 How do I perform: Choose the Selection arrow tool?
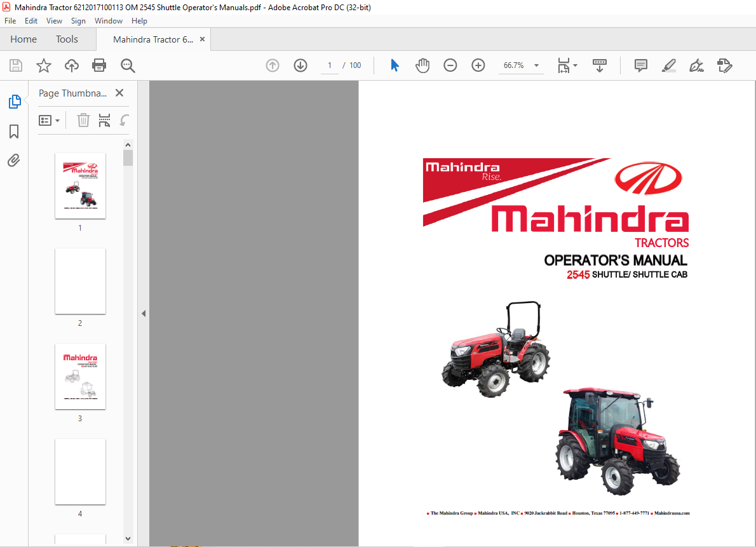395,65
